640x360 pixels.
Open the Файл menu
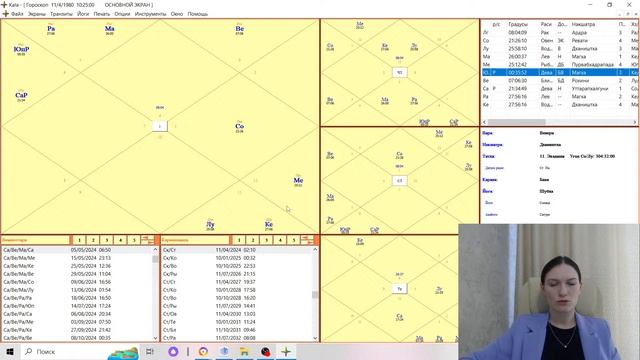[x=17, y=14]
